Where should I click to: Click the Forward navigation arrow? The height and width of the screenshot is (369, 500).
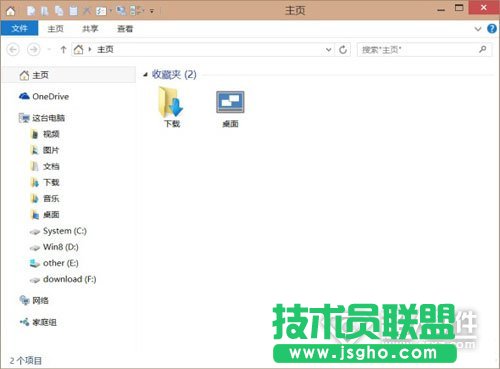pos(33,50)
